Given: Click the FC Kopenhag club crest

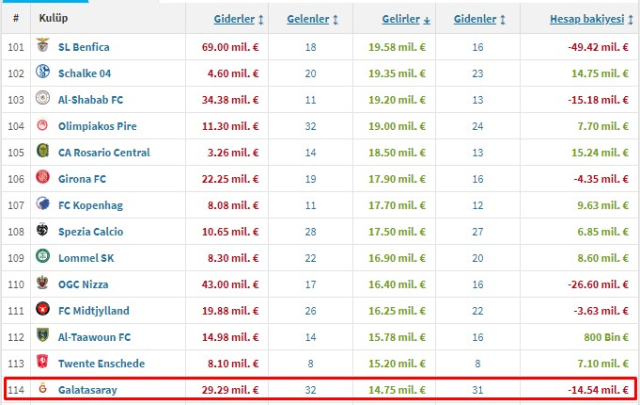Looking at the screenshot, I should (43, 203).
